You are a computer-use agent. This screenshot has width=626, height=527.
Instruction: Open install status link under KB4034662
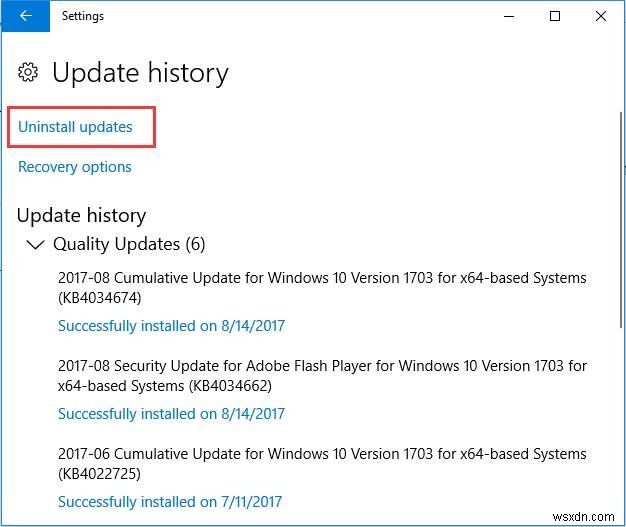pos(171,414)
